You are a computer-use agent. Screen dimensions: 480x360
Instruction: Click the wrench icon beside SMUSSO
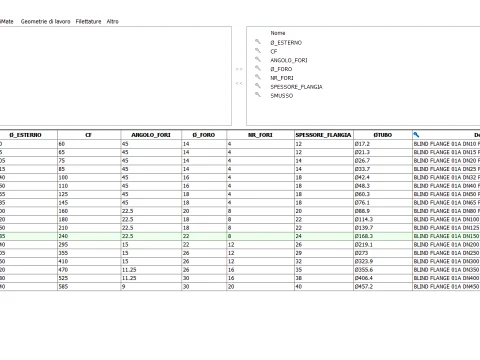tap(258, 95)
